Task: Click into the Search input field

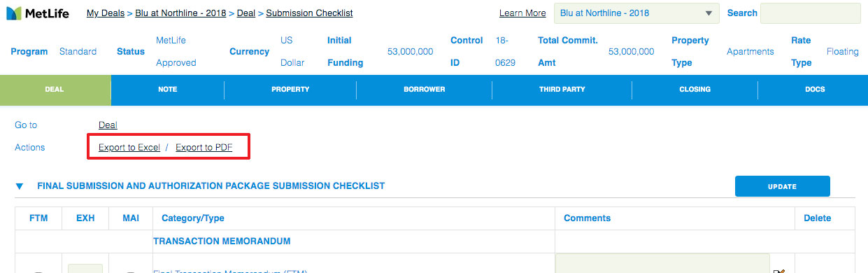Action: 810,13
